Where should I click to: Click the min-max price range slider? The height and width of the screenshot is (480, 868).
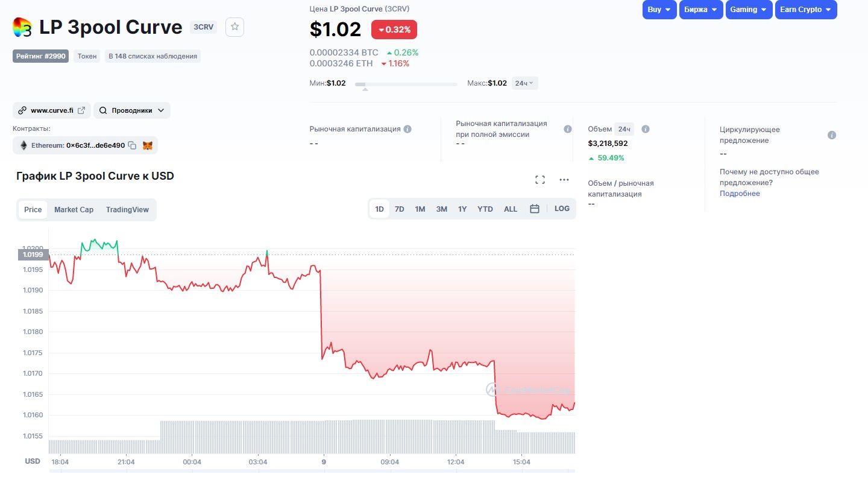[x=406, y=84]
